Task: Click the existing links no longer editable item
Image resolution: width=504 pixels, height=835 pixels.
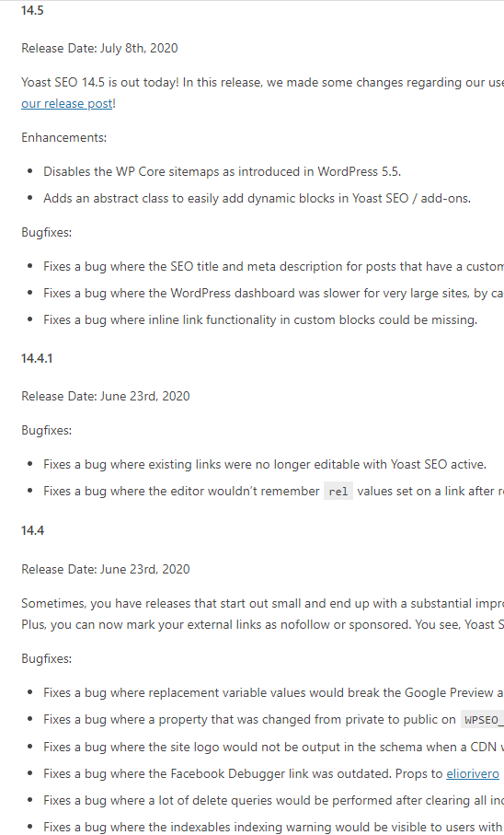Action: [x=265, y=464]
